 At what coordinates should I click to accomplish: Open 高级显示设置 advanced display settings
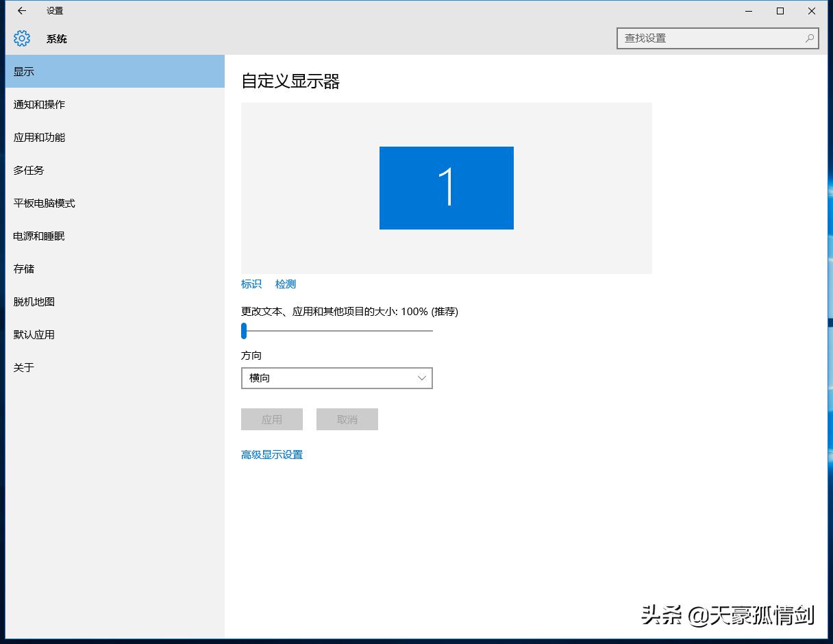click(271, 454)
